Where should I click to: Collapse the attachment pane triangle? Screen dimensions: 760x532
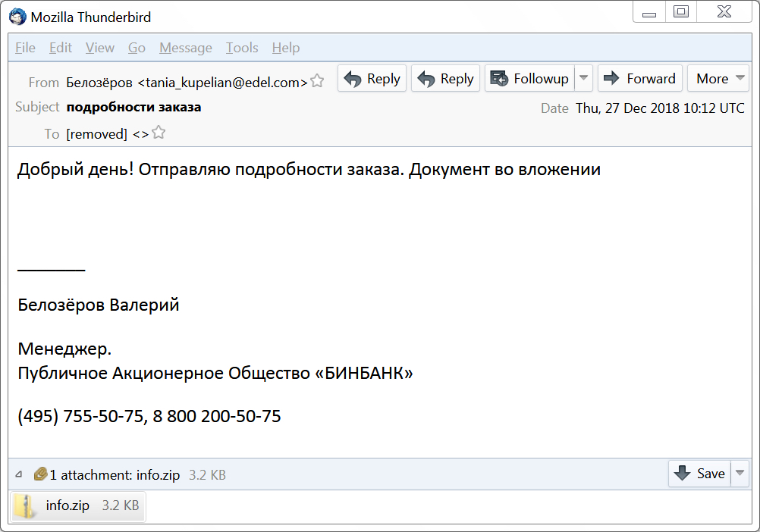click(19, 474)
